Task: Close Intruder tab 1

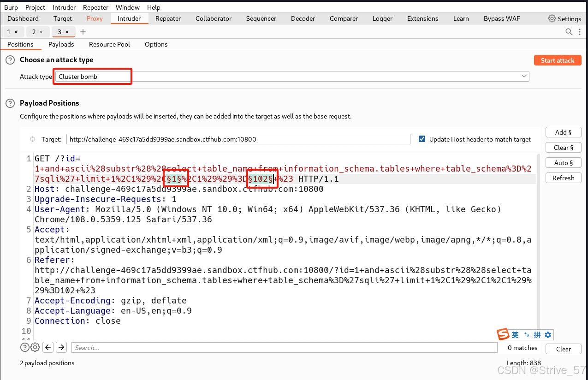Action: pos(16,32)
